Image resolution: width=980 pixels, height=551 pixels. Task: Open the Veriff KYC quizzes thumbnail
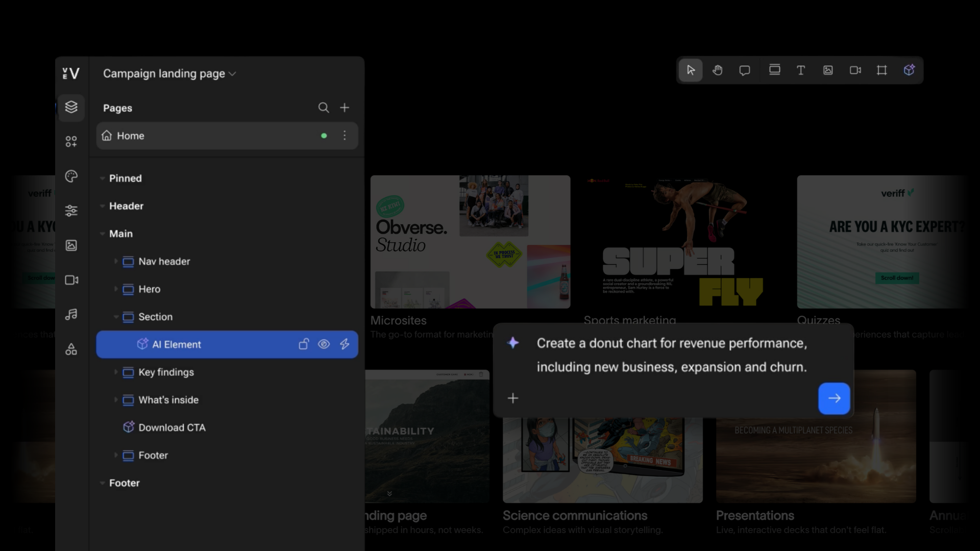(881, 242)
